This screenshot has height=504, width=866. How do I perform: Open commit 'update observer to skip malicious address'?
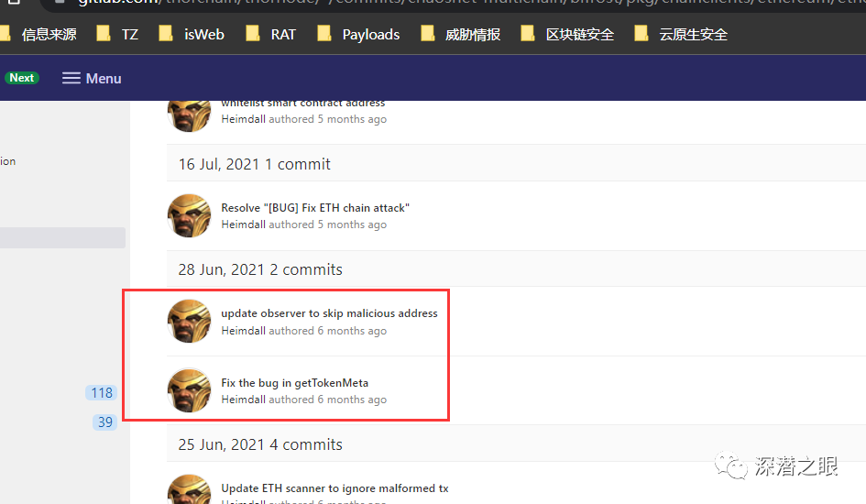point(329,313)
